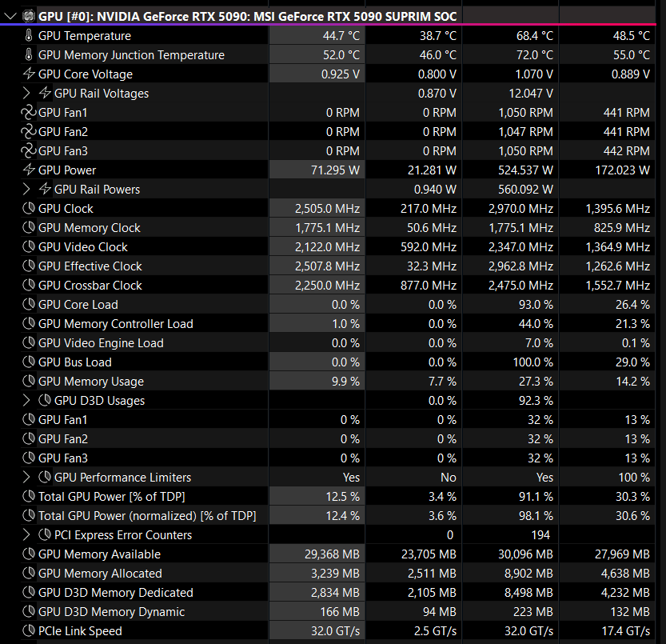The height and width of the screenshot is (644, 666).
Task: Select Total GPU Power (normalized) [% of TDP] label
Action: click(147, 516)
